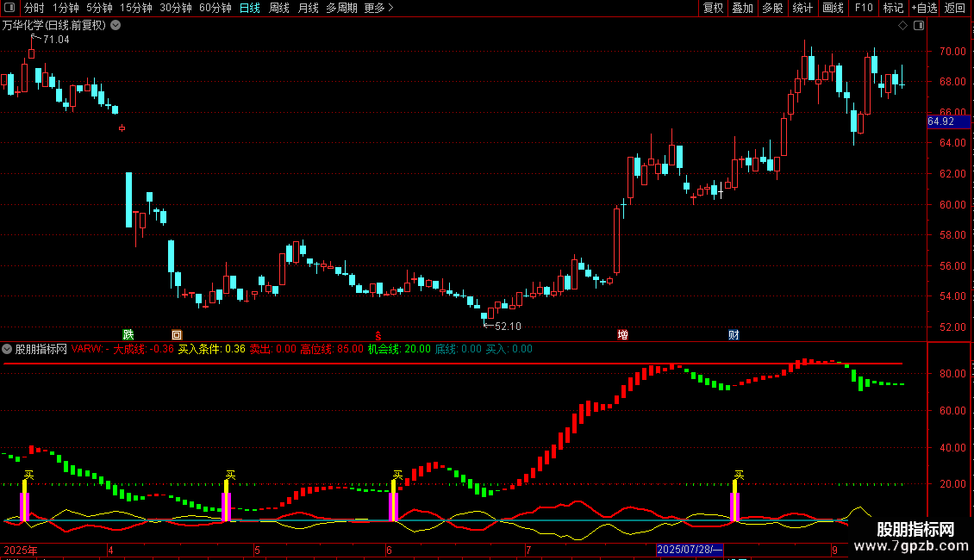Click the 标记 mark button
The width and height of the screenshot is (974, 560).
(x=893, y=8)
